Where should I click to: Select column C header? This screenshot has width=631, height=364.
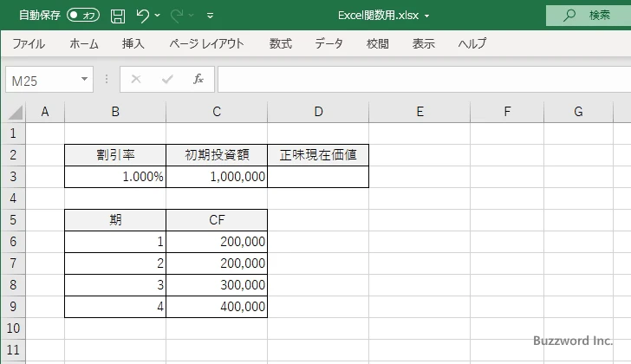pyautogui.click(x=217, y=112)
